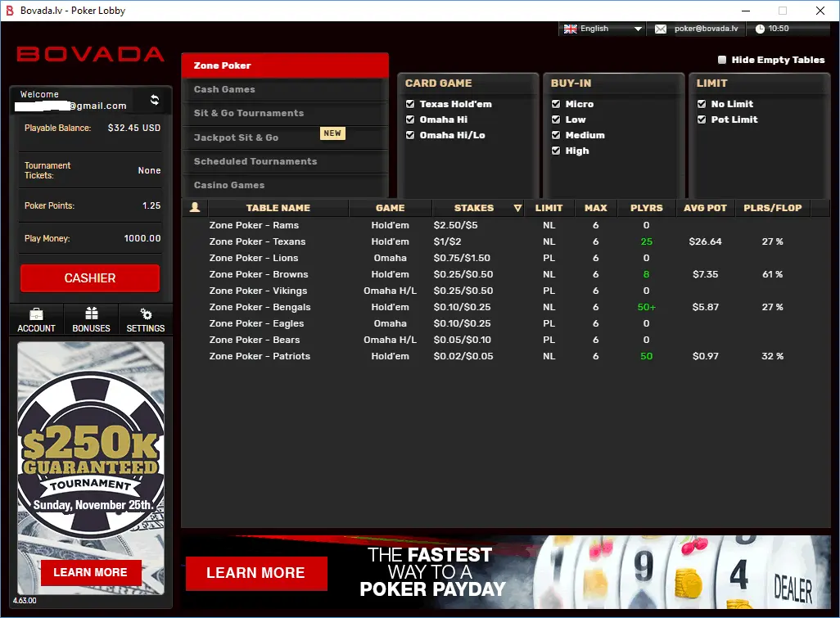Viewport: 840px width, 618px height.
Task: Open the Cashier
Action: click(x=89, y=278)
